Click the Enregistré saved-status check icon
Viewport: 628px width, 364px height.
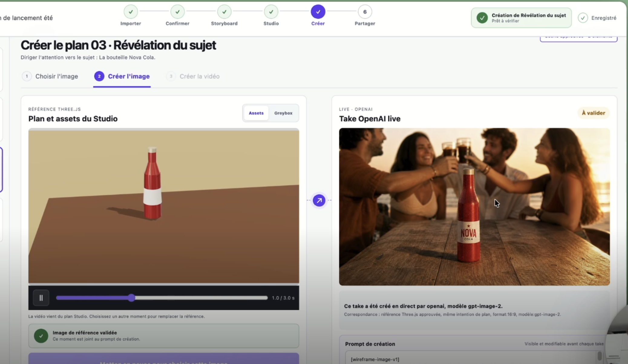tap(583, 18)
